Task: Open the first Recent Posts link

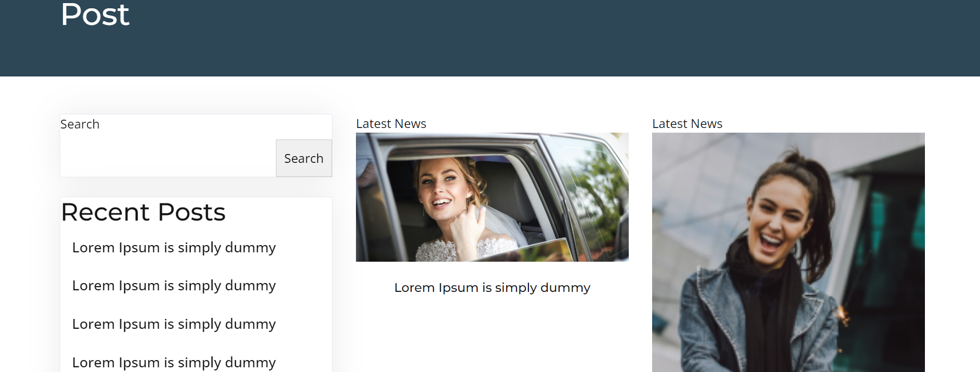Action: pyautogui.click(x=174, y=248)
